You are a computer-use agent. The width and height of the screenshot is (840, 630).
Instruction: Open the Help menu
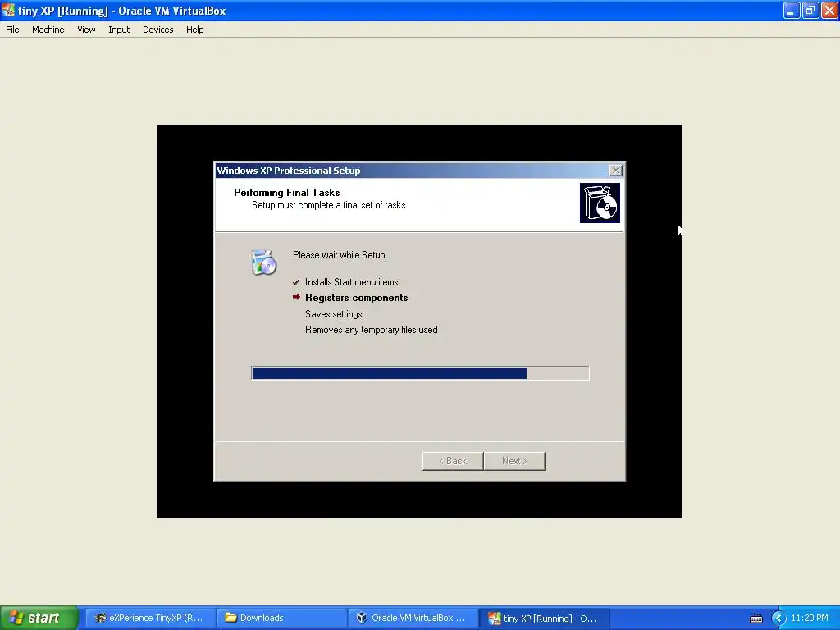point(195,30)
